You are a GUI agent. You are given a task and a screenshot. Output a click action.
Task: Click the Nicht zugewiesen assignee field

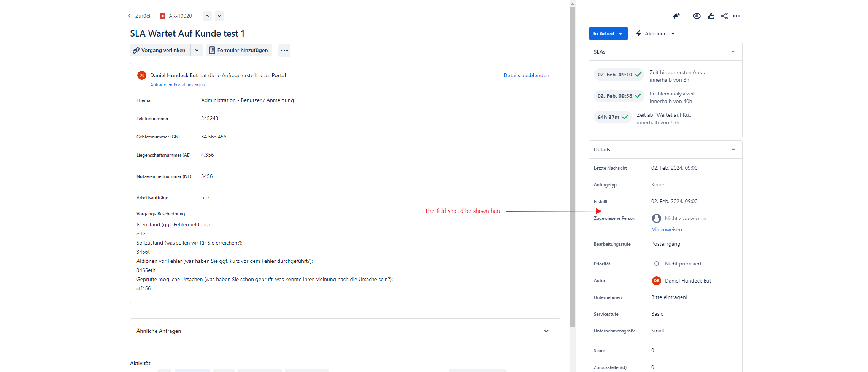point(686,218)
